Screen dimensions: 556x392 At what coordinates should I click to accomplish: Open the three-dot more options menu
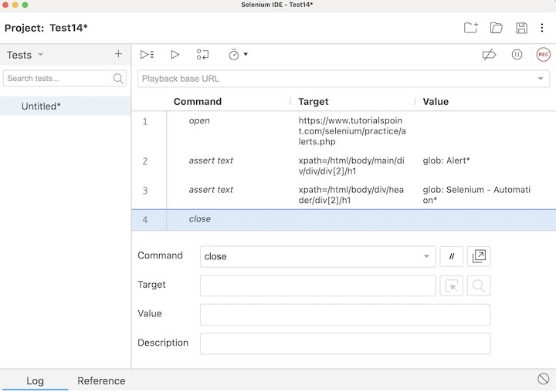click(x=542, y=29)
